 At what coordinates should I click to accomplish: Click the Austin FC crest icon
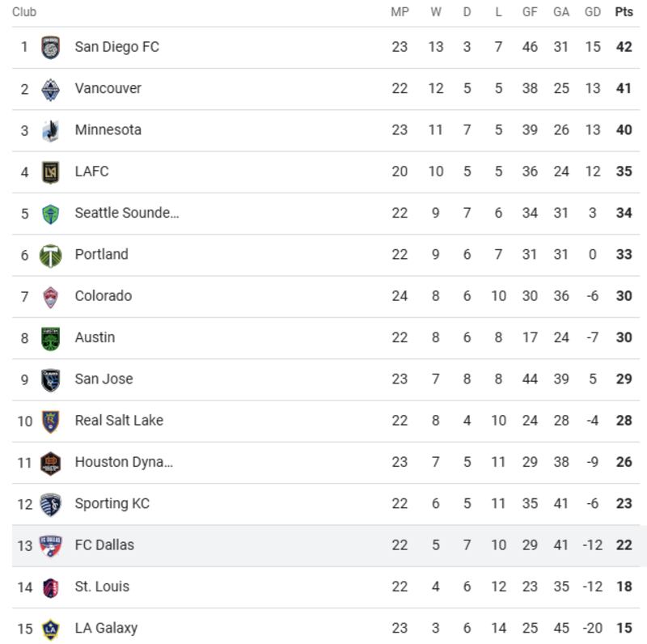point(51,338)
